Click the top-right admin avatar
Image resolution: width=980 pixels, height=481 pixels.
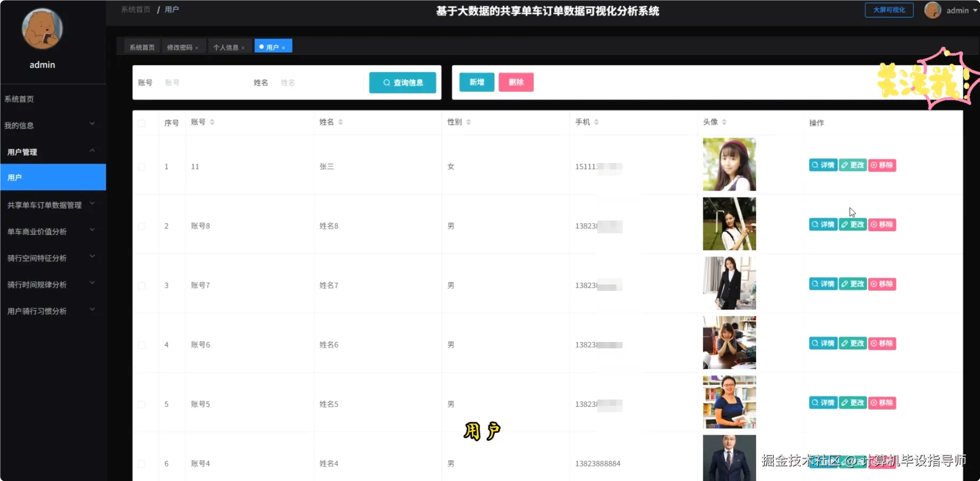coord(933,10)
